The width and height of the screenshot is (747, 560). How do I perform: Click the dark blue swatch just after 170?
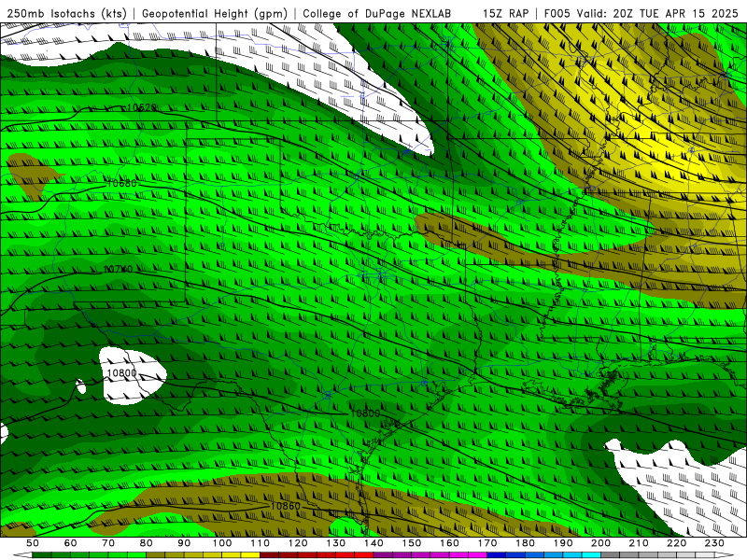coord(497,555)
